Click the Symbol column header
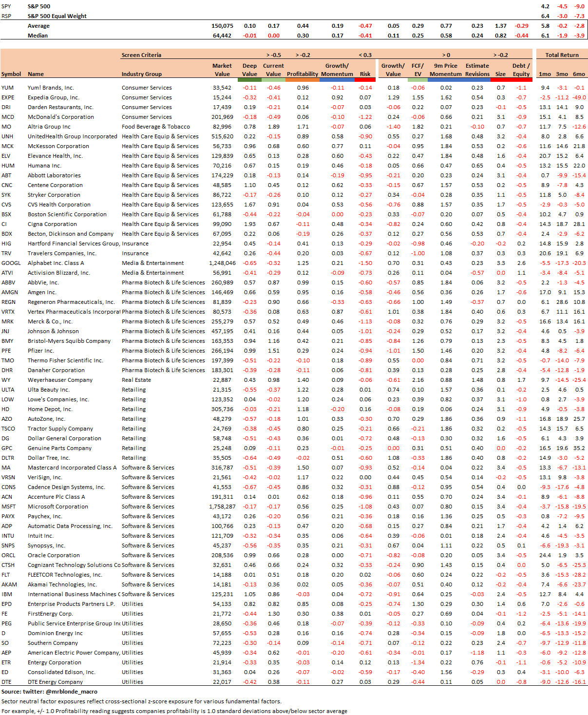The height and width of the screenshot is (715, 588). click(11, 74)
